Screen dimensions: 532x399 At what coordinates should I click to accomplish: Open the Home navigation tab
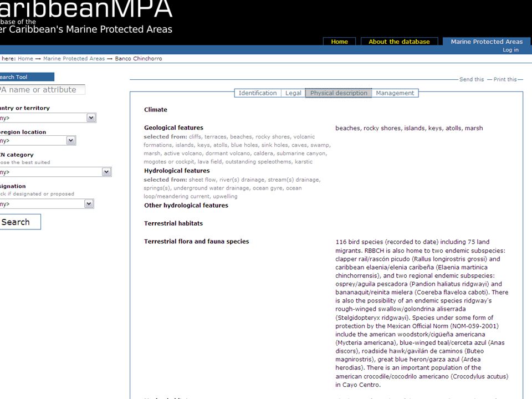point(339,42)
